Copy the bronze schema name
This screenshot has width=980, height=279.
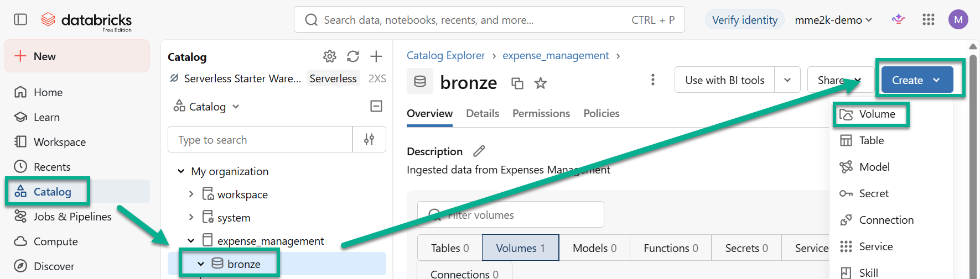pyautogui.click(x=517, y=83)
